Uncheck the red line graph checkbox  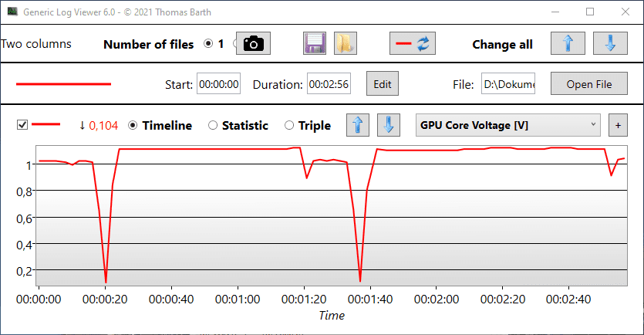tap(22, 124)
